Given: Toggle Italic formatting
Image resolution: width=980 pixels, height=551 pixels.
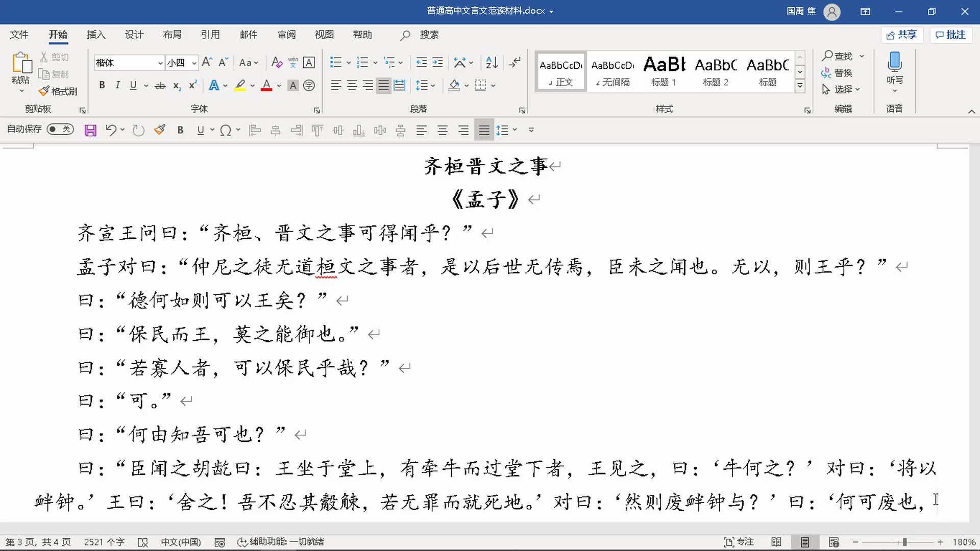Looking at the screenshot, I should coord(117,86).
